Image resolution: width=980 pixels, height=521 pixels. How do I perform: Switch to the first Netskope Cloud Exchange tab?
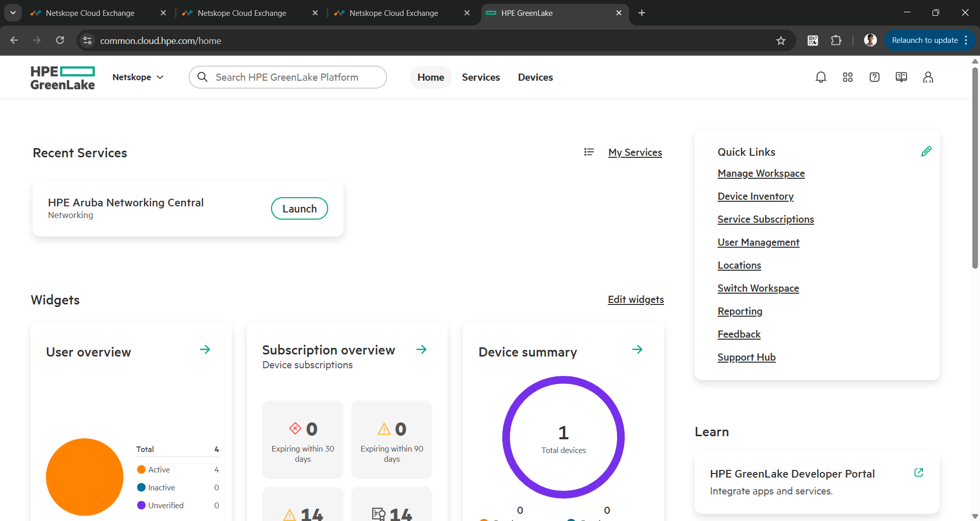90,13
